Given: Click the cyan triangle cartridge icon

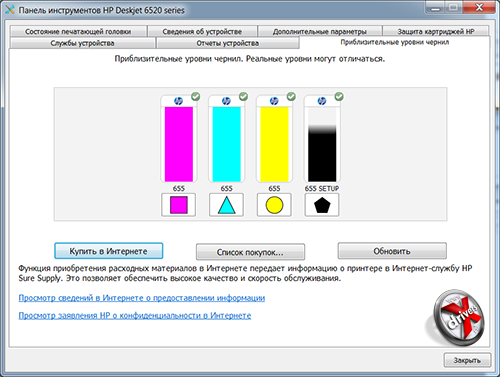Looking at the screenshot, I should pyautogui.click(x=226, y=205).
